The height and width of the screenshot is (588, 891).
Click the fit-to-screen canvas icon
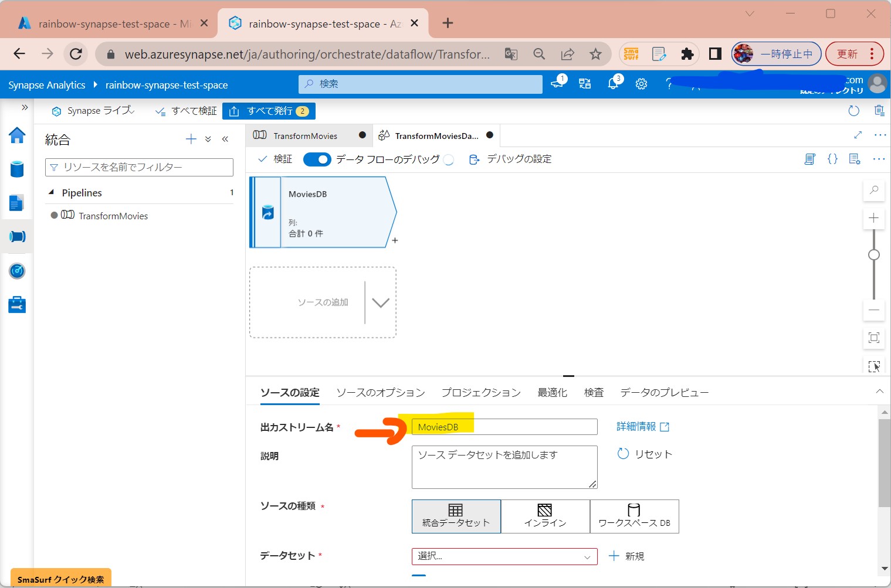[x=874, y=338]
